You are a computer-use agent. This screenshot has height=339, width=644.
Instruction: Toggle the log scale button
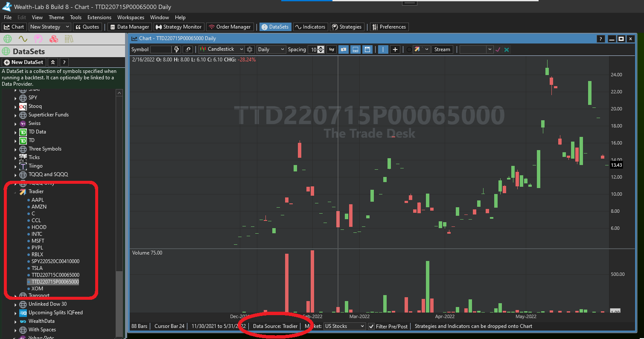(x=332, y=49)
